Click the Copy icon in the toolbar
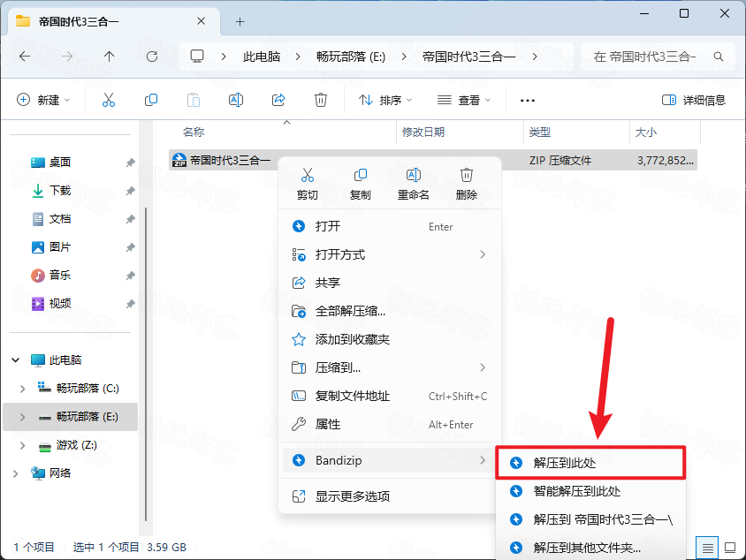 point(151,100)
